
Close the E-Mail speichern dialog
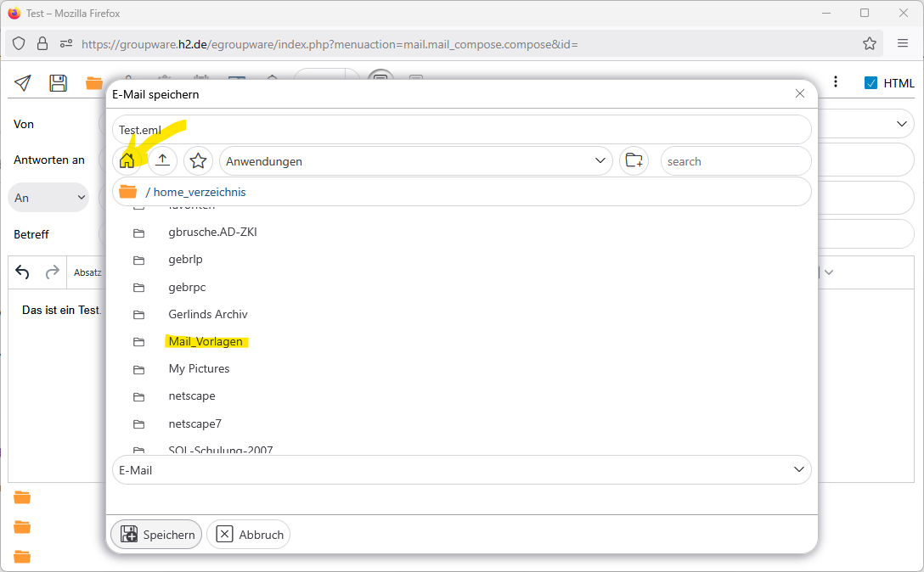[x=799, y=93]
